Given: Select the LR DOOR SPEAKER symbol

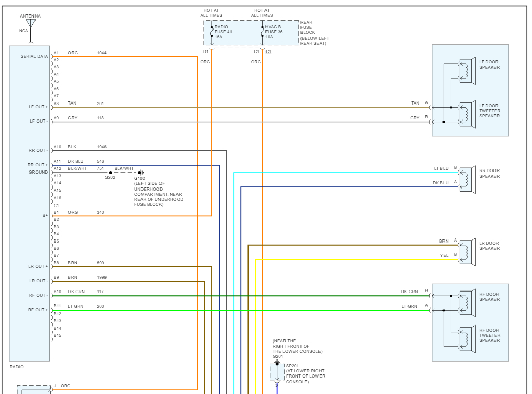Looking at the screenshot, I should pos(467,252).
